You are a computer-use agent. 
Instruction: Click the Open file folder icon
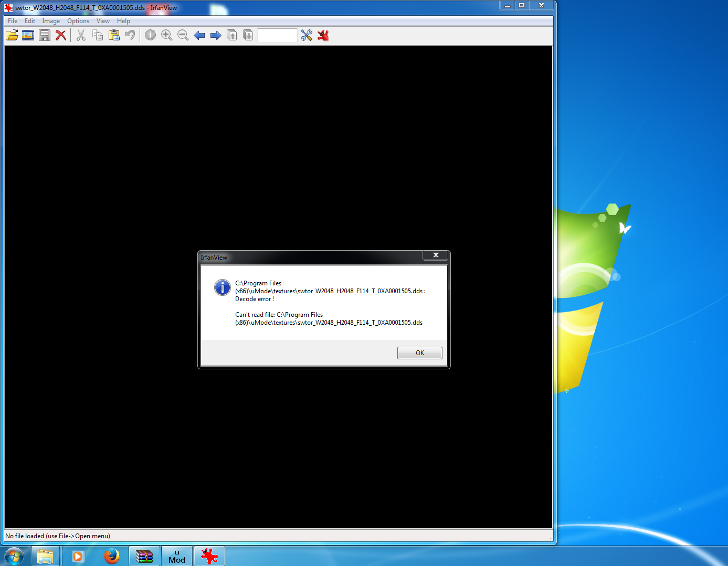[12, 35]
